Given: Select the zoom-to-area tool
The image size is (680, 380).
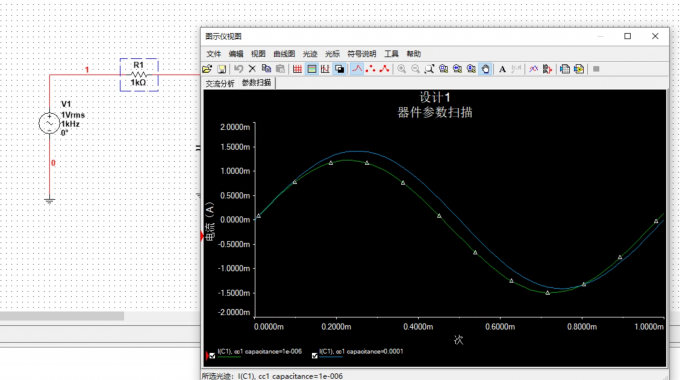Looking at the screenshot, I should [429, 69].
